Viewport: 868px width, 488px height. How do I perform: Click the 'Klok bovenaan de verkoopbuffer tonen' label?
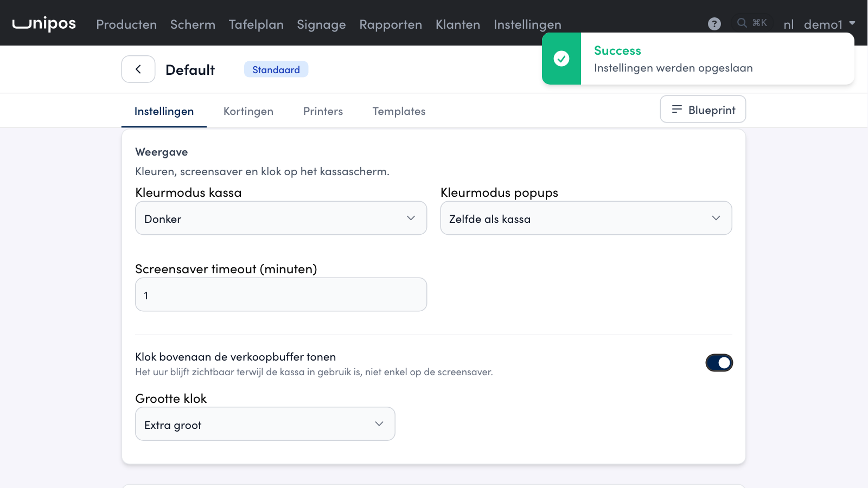click(x=235, y=357)
